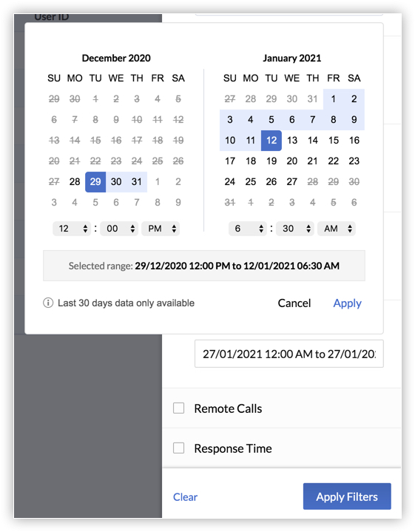Open the start hour 12 dropdown
The width and height of the screenshot is (415, 532).
pos(72,229)
